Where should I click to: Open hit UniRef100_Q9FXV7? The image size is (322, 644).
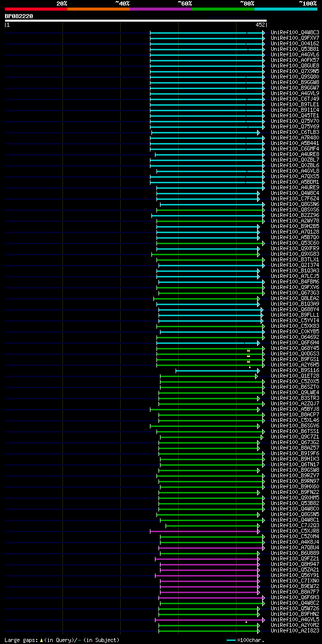(x=295, y=38)
